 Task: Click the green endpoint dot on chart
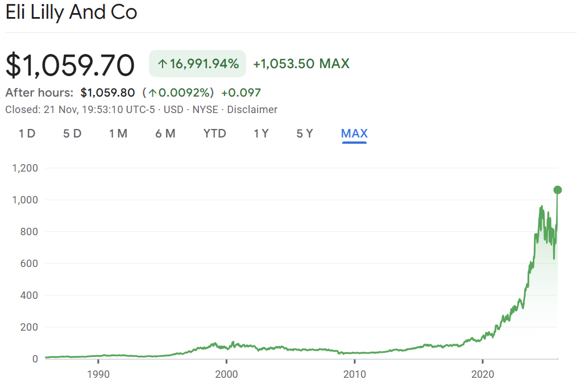pos(558,190)
